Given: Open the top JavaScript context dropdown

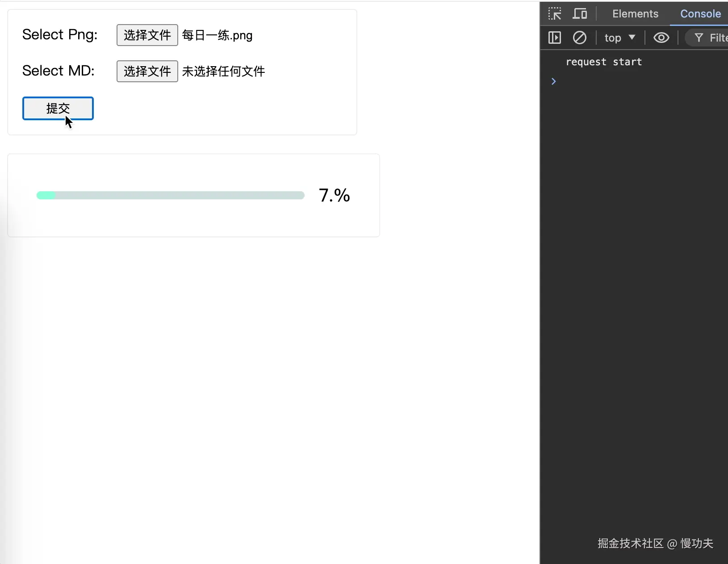Looking at the screenshot, I should (x=620, y=38).
